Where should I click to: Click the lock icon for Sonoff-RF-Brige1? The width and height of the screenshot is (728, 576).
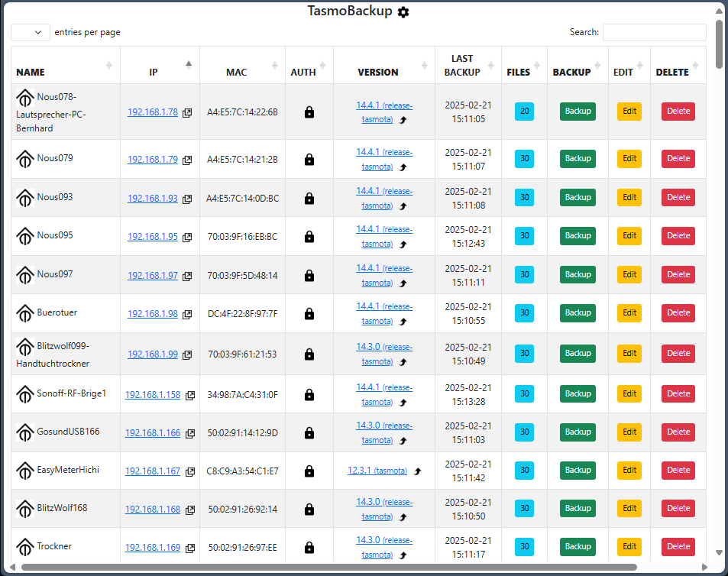[309, 394]
